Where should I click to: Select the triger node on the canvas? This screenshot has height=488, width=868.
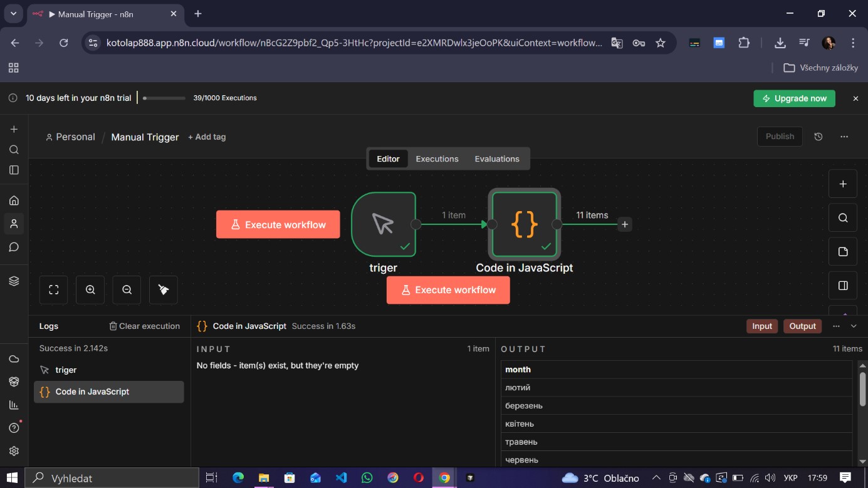click(x=384, y=224)
